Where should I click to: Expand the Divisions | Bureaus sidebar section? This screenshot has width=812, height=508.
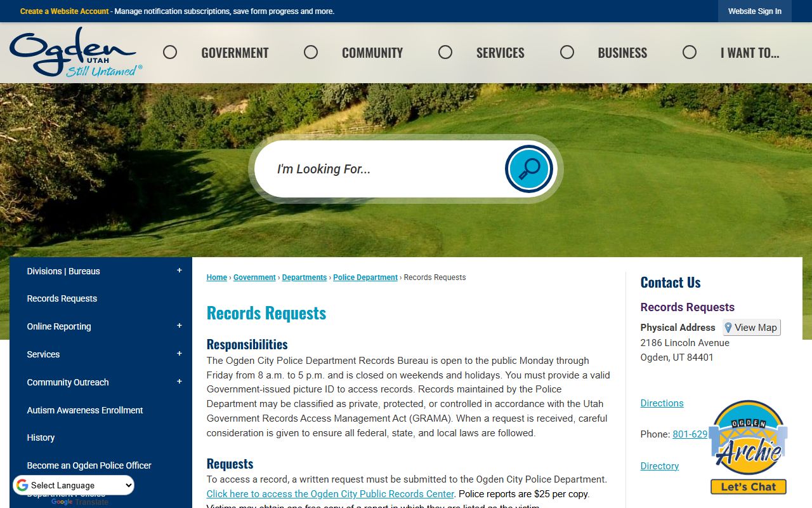coord(179,271)
